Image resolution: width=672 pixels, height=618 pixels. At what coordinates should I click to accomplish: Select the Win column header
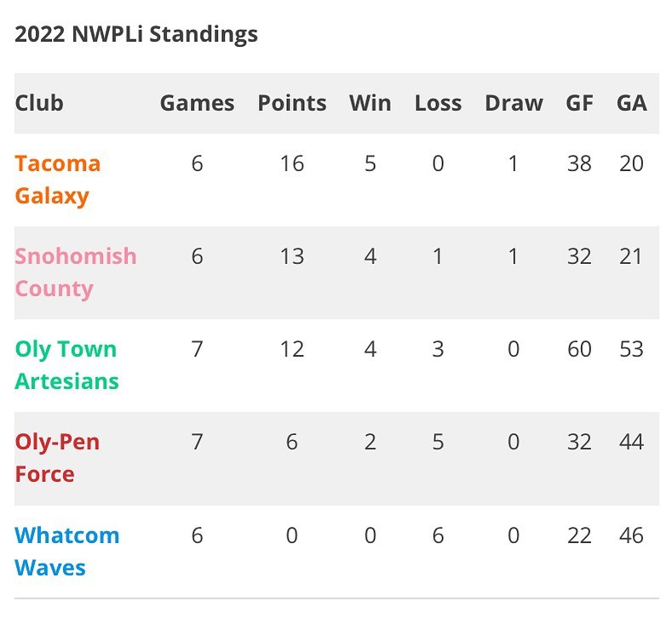click(370, 103)
